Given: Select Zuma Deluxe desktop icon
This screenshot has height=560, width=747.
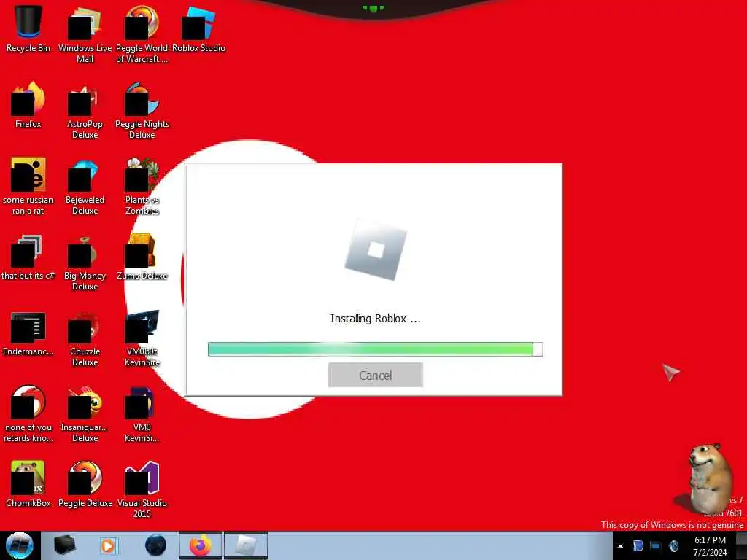Looking at the screenshot, I should (x=142, y=257).
